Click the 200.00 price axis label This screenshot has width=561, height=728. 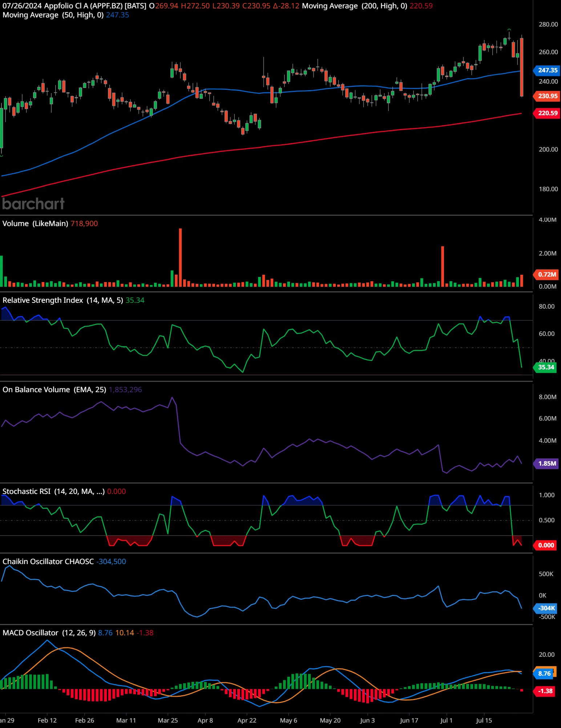click(x=548, y=149)
